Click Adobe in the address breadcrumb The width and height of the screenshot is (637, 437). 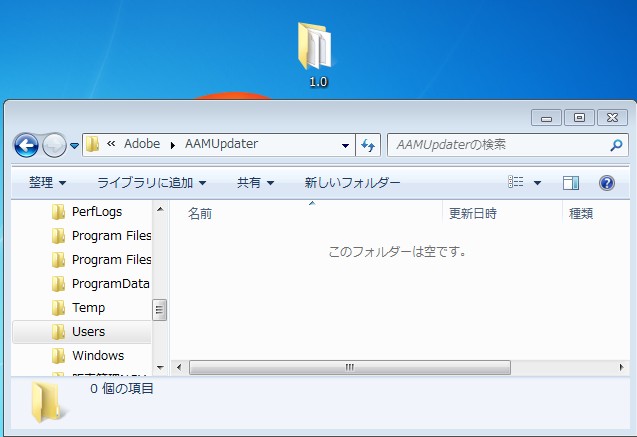pos(144,144)
